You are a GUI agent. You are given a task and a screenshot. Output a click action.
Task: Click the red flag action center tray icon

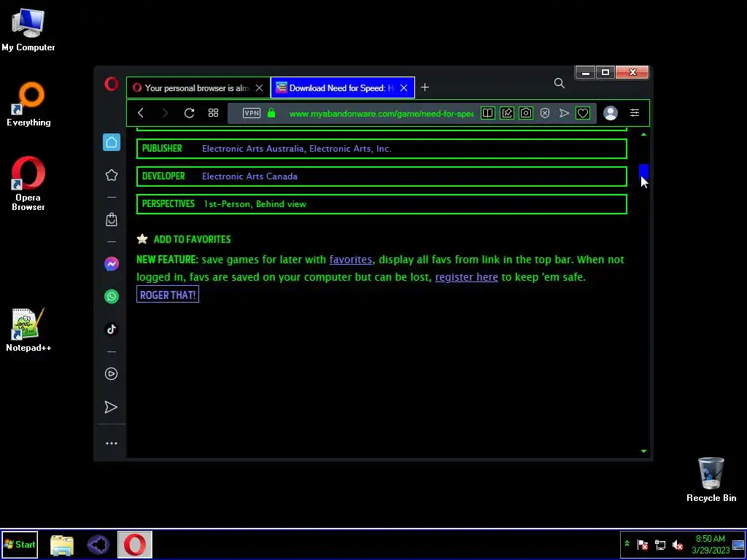pos(643,545)
